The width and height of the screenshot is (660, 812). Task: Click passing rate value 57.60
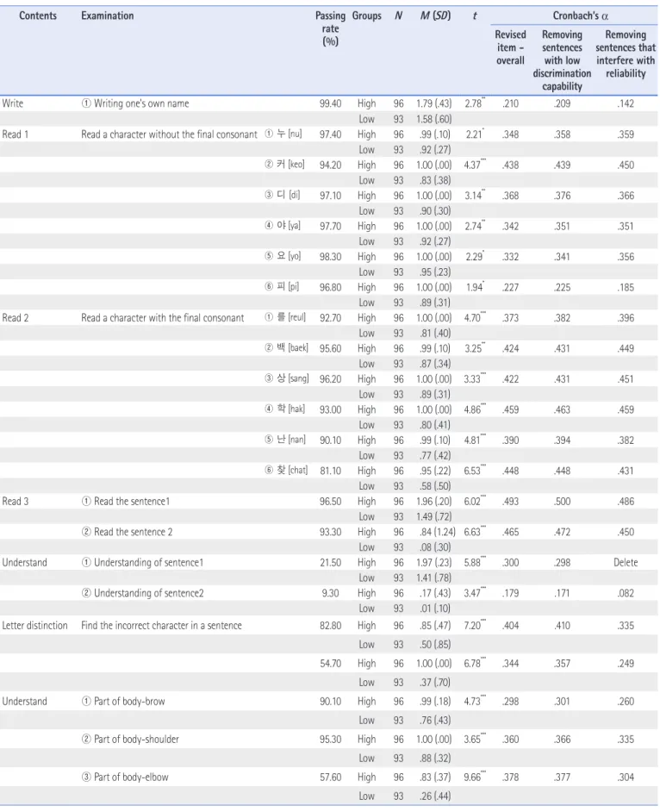click(330, 777)
